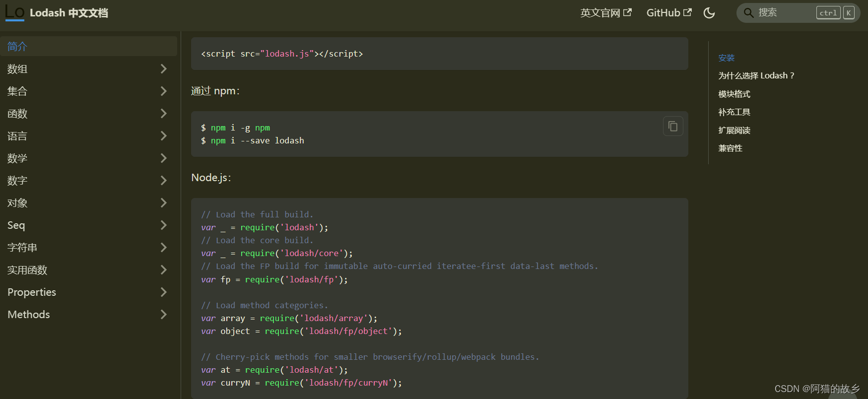Open 数字 sidebar item

pyautogui.click(x=17, y=181)
